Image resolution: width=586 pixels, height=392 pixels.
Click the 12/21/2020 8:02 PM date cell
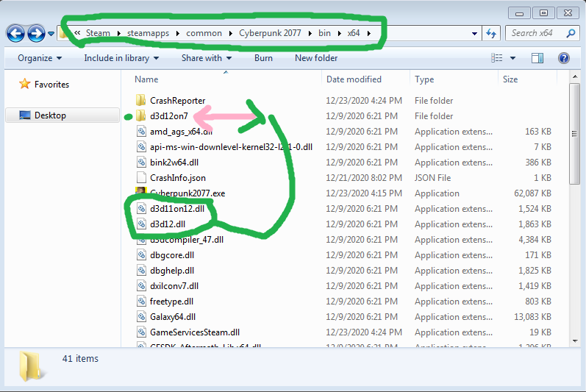364,178
